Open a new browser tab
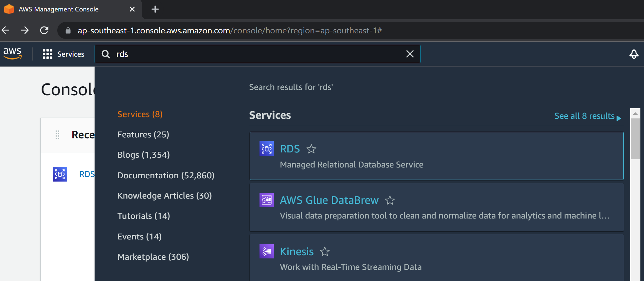The width and height of the screenshot is (644, 281). tap(155, 9)
